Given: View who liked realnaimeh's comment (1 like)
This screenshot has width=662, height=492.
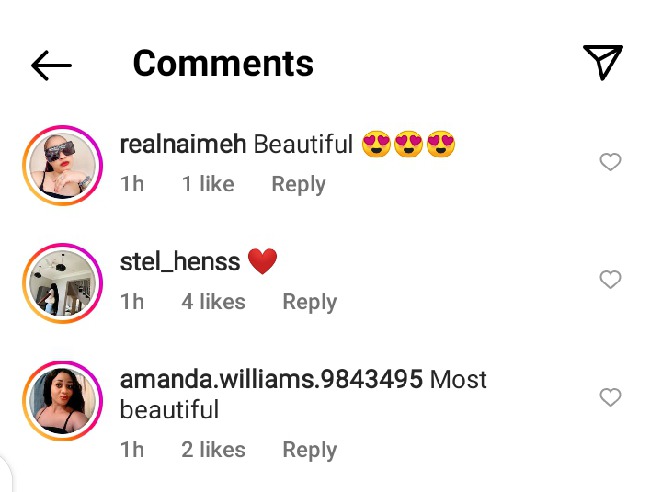Looking at the screenshot, I should pos(208,184).
